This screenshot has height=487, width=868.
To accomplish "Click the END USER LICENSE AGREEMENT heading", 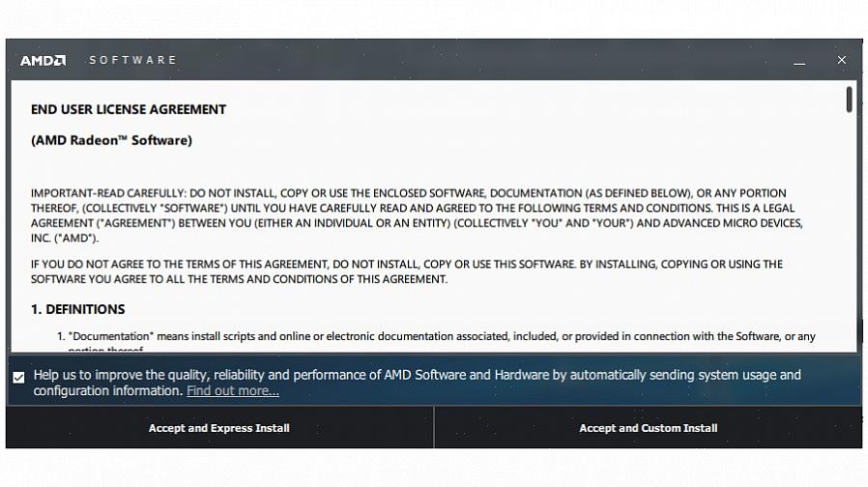I will tap(129, 109).
